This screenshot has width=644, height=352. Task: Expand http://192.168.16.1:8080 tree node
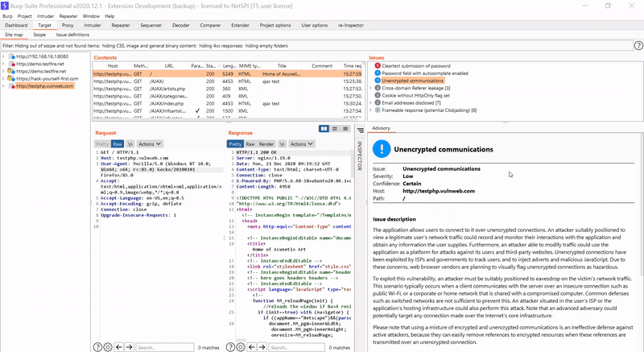[x=3, y=56]
